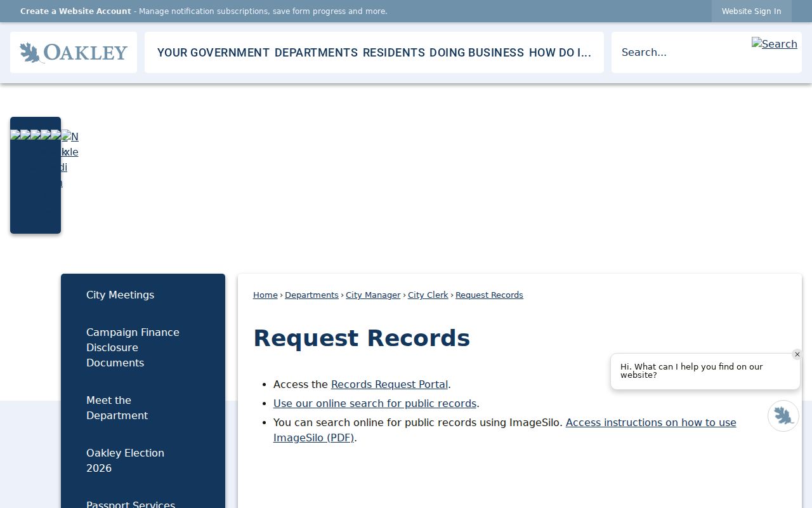Screen dimensions: 812x508
Task: Go to City Clerk breadcrumb
Action: pos(428,295)
